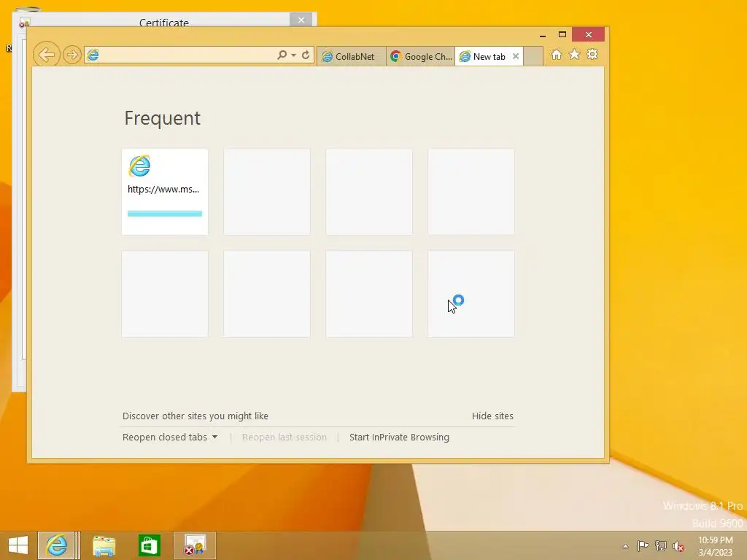Image resolution: width=747 pixels, height=560 pixels.
Task: Open Favorites star icon
Action: [575, 55]
